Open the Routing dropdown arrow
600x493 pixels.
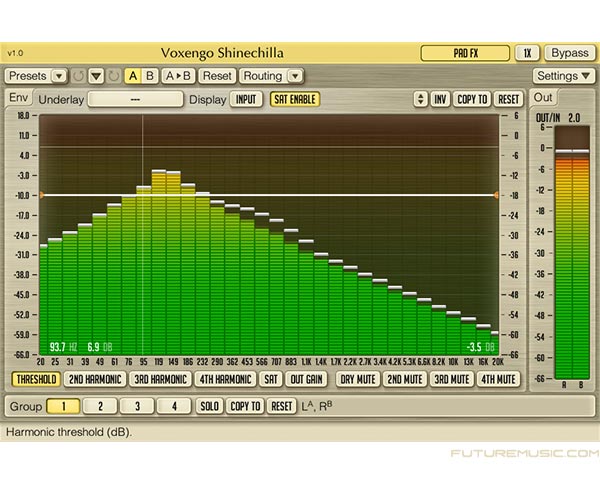pyautogui.click(x=295, y=76)
